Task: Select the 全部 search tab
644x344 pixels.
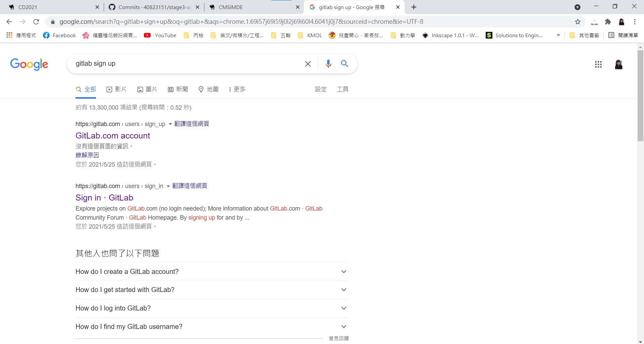Action: (x=86, y=89)
